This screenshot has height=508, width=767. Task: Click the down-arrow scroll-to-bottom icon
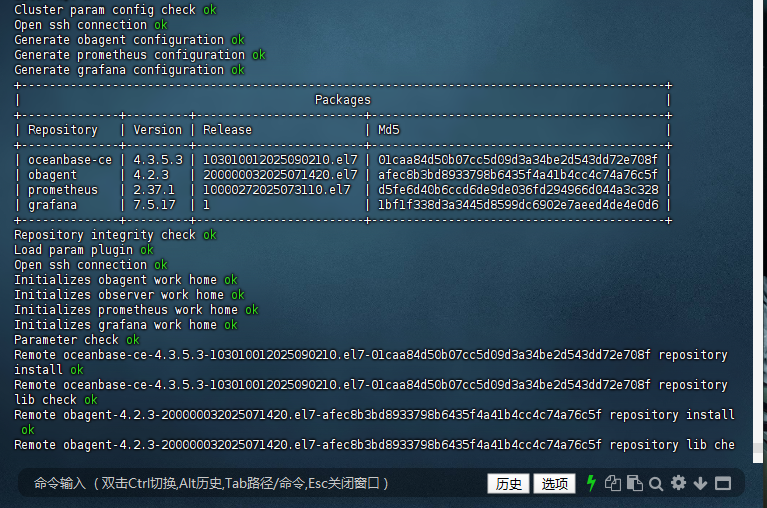700,484
